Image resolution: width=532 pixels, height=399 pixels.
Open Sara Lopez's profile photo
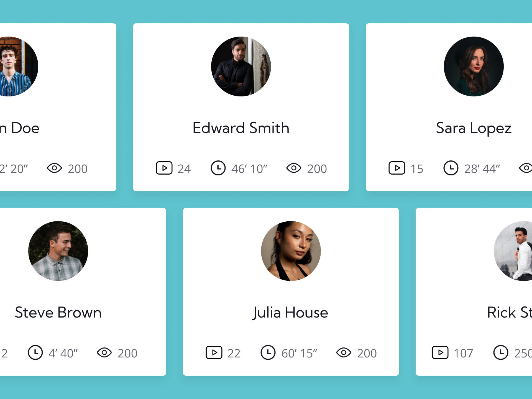click(474, 66)
